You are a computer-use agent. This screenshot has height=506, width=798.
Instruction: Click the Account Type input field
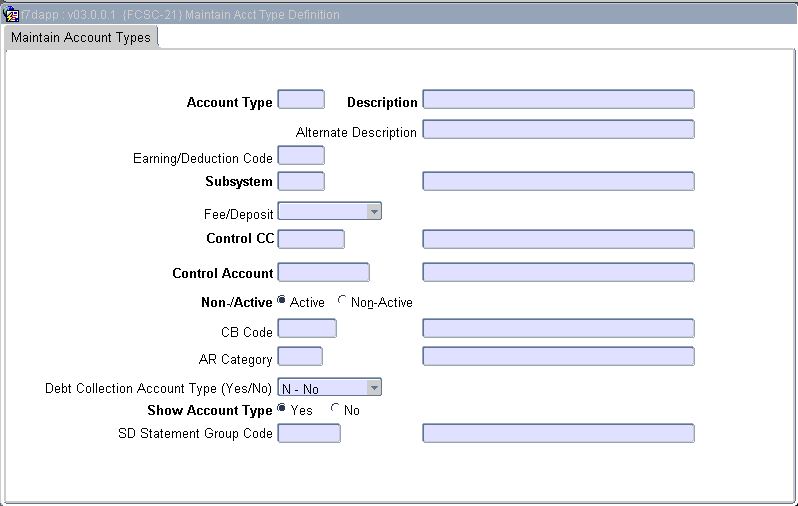[300, 100]
